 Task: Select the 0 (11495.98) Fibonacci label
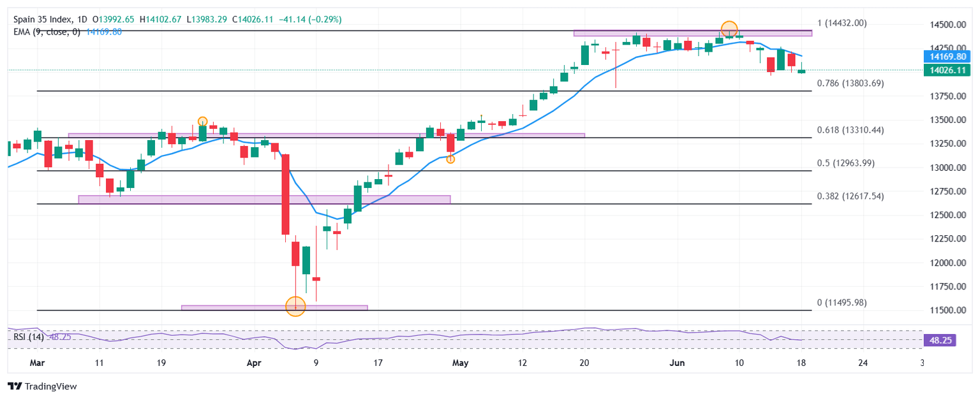coord(842,303)
